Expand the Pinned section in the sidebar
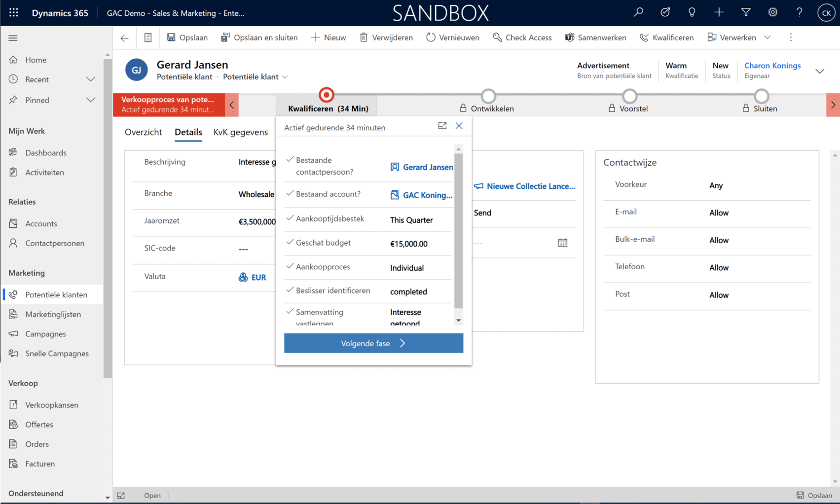 [x=91, y=100]
